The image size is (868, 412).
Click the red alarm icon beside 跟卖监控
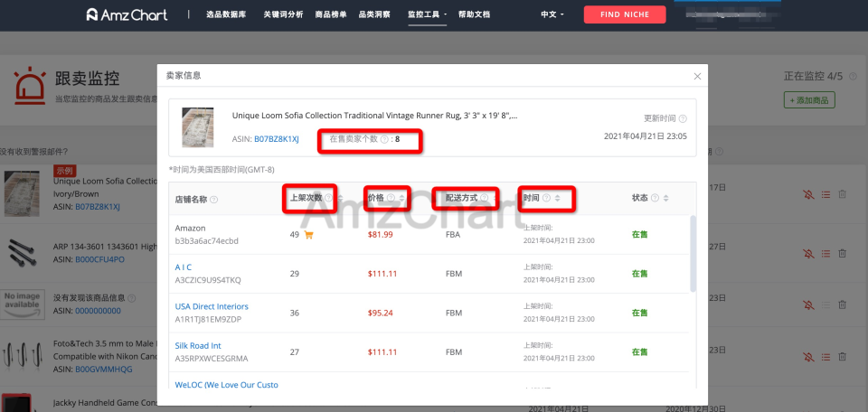coord(30,86)
